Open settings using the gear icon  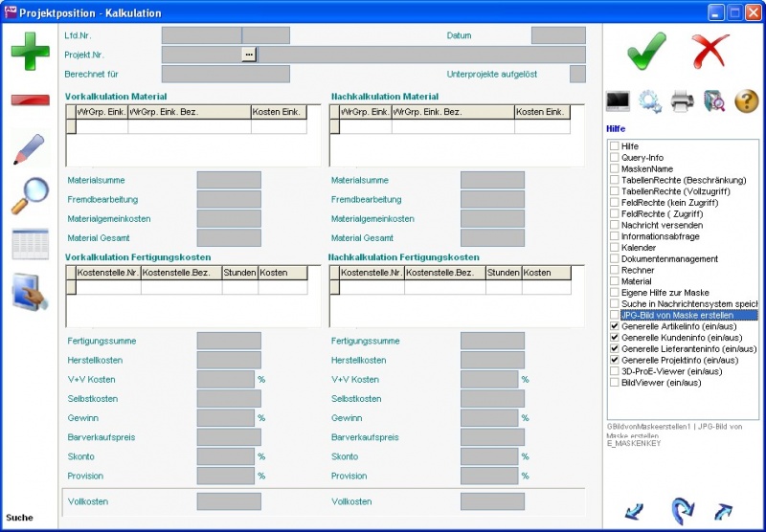[x=649, y=100]
